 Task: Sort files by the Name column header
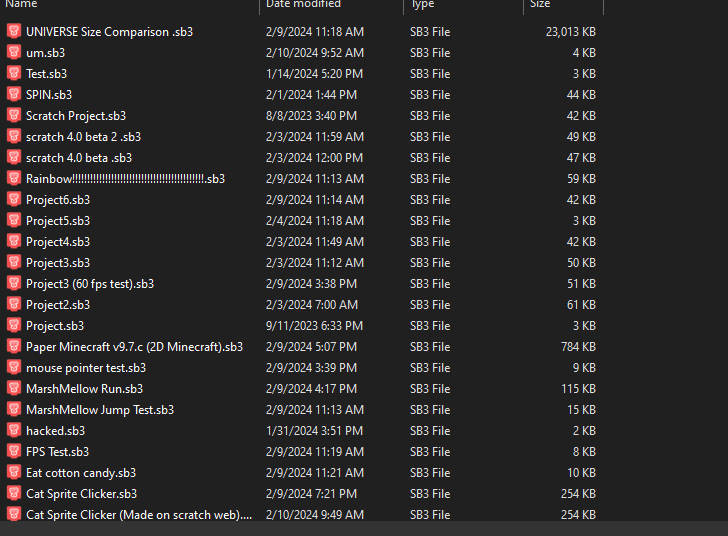coord(21,4)
